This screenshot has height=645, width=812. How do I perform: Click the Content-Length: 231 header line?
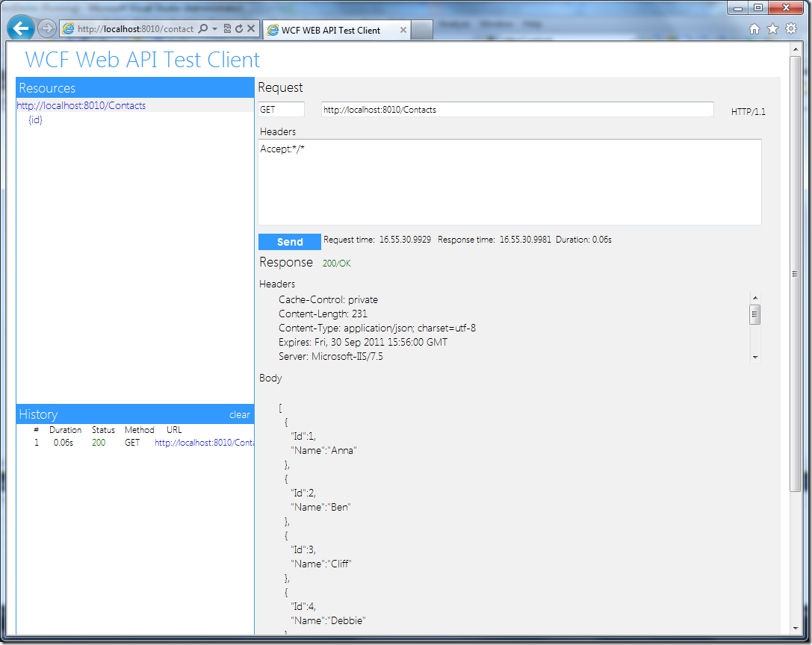point(323,314)
